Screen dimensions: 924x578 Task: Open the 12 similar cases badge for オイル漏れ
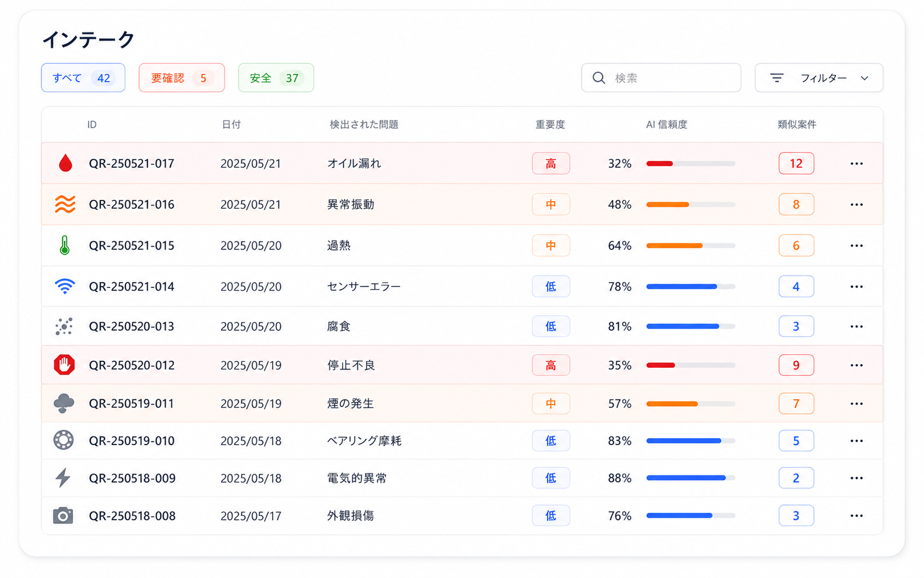[796, 164]
